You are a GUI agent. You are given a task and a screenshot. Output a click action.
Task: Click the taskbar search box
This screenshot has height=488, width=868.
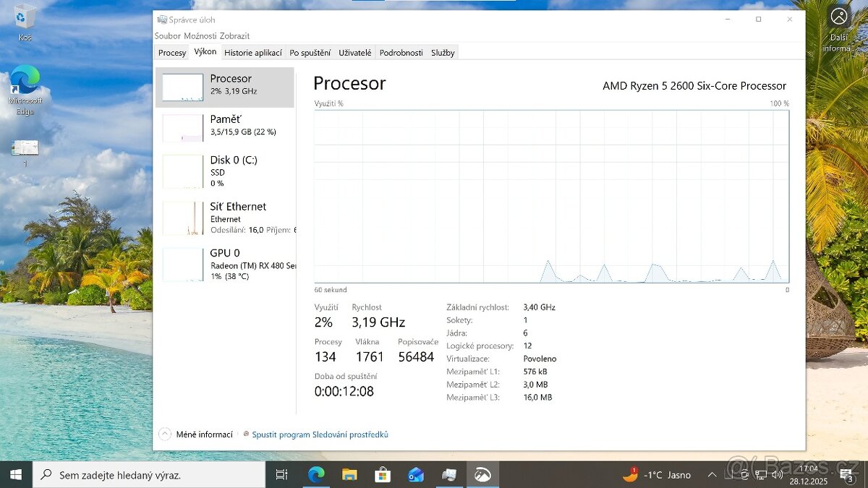[149, 475]
